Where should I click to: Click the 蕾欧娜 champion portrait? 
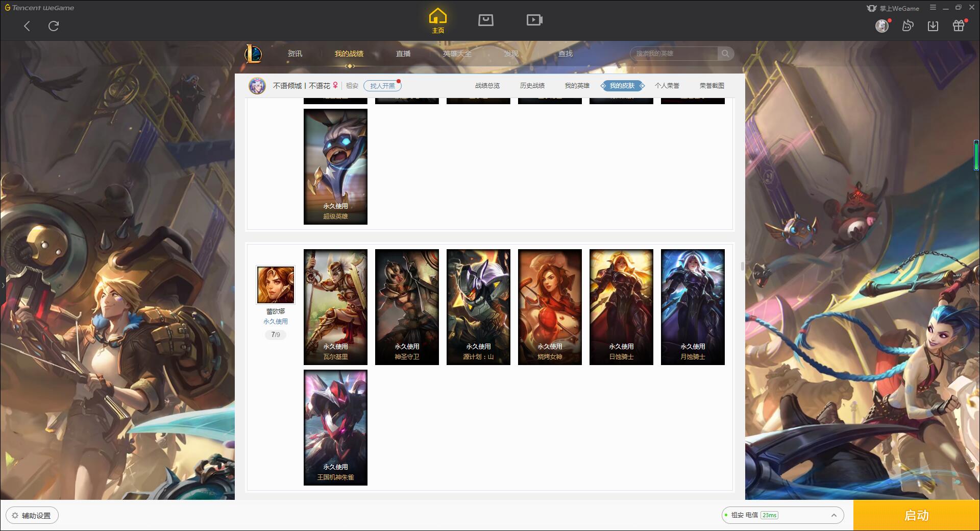point(276,285)
